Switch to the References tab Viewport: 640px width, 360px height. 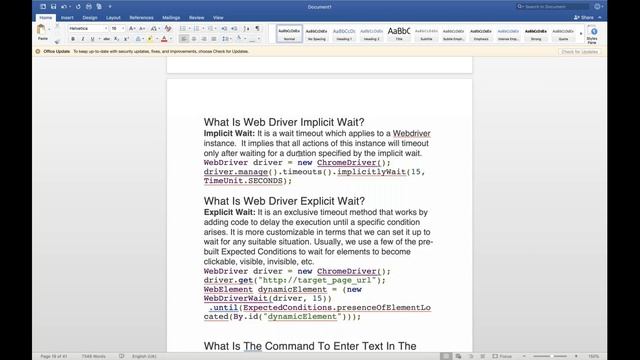pos(141,18)
